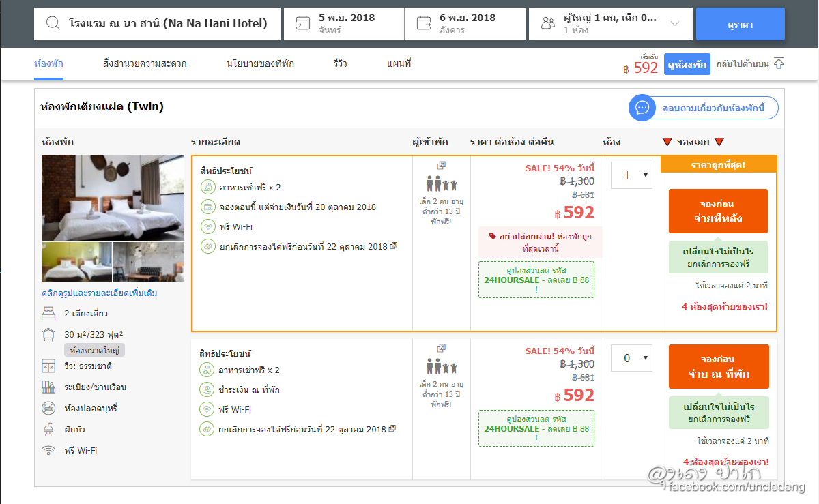Switch to the ห้องพัก tab
Image resolution: width=819 pixels, height=504 pixels.
point(48,63)
